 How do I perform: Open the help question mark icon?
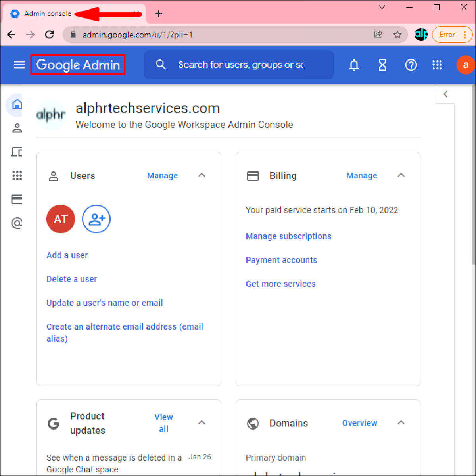411,65
